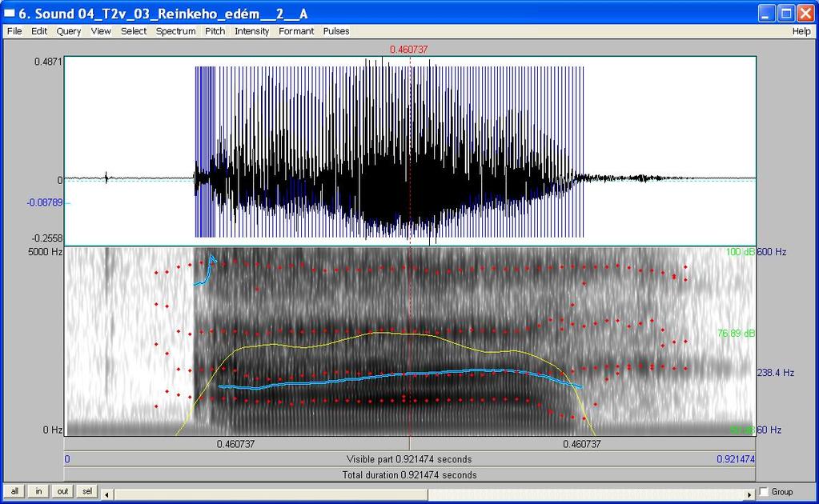
Task: Play the segment bar after the cursor
Action: (582, 444)
